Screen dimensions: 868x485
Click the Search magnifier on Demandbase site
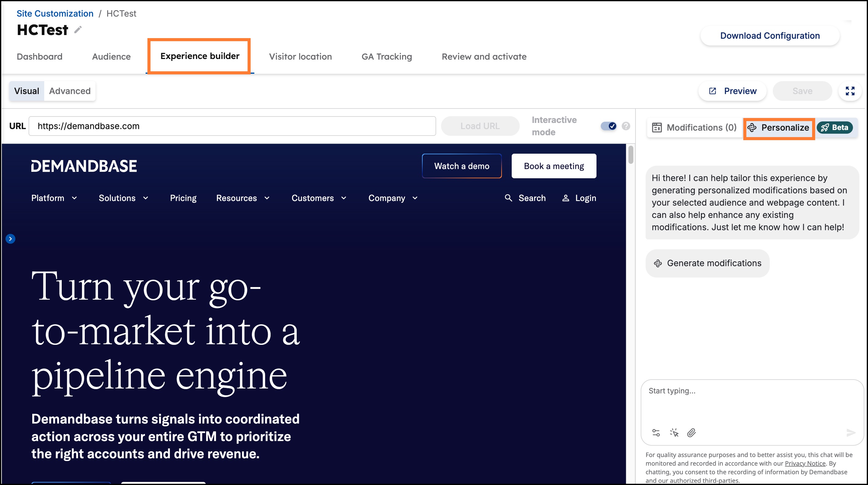point(508,198)
